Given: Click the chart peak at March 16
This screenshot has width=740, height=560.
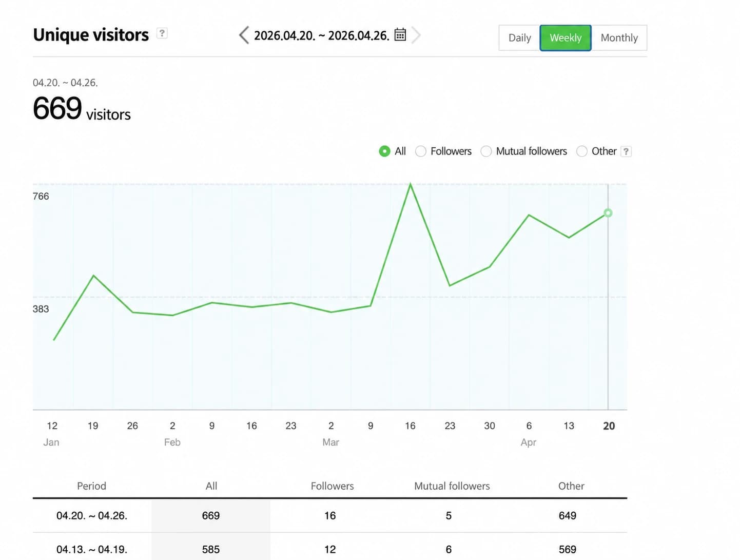Looking at the screenshot, I should coord(411,184).
